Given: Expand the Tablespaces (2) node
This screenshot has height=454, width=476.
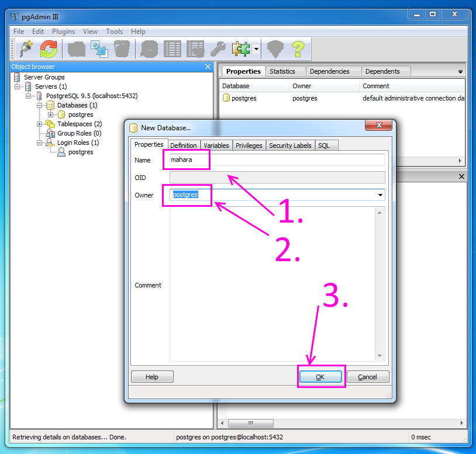Looking at the screenshot, I should [39, 124].
